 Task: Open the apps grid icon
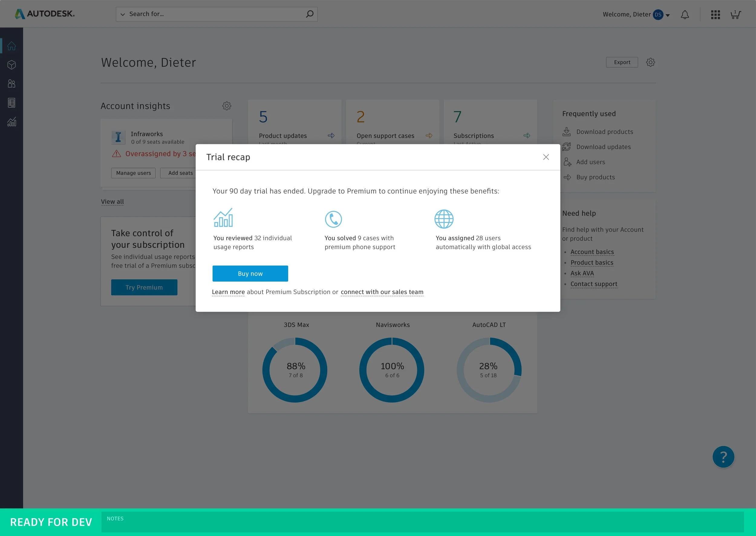(715, 15)
